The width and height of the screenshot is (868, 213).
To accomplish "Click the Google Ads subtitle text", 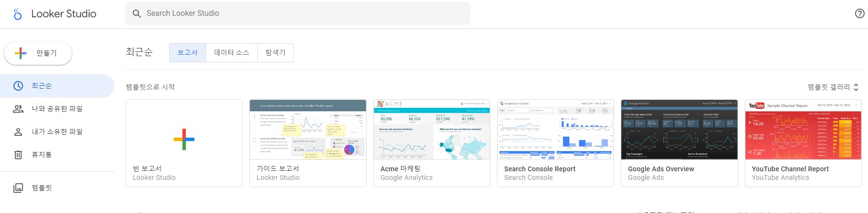I will pos(646,178).
